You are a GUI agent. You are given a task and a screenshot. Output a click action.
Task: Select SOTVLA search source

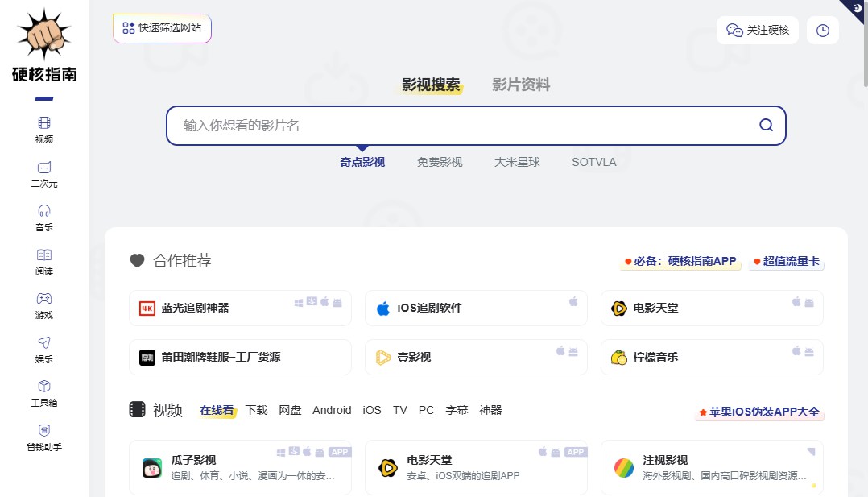tap(594, 162)
